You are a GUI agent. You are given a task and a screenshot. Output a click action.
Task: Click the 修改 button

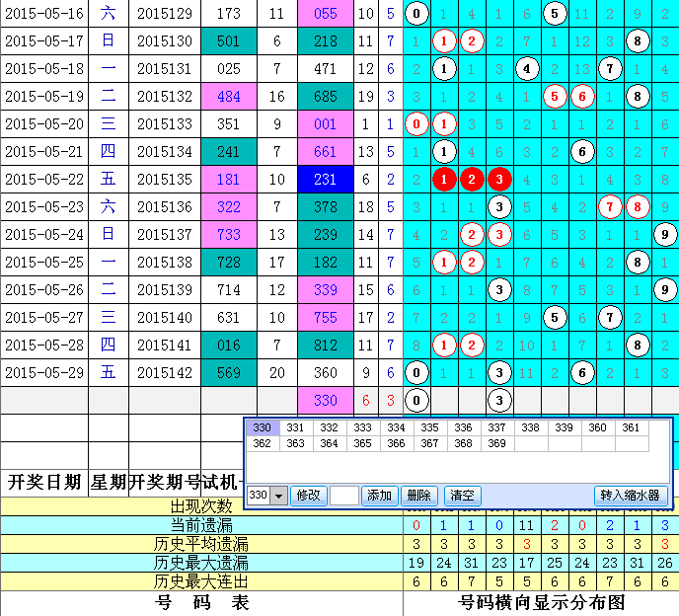(x=309, y=496)
